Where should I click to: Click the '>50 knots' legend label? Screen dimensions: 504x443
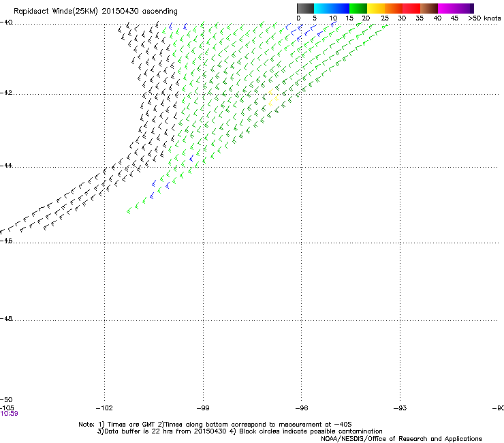484,18
